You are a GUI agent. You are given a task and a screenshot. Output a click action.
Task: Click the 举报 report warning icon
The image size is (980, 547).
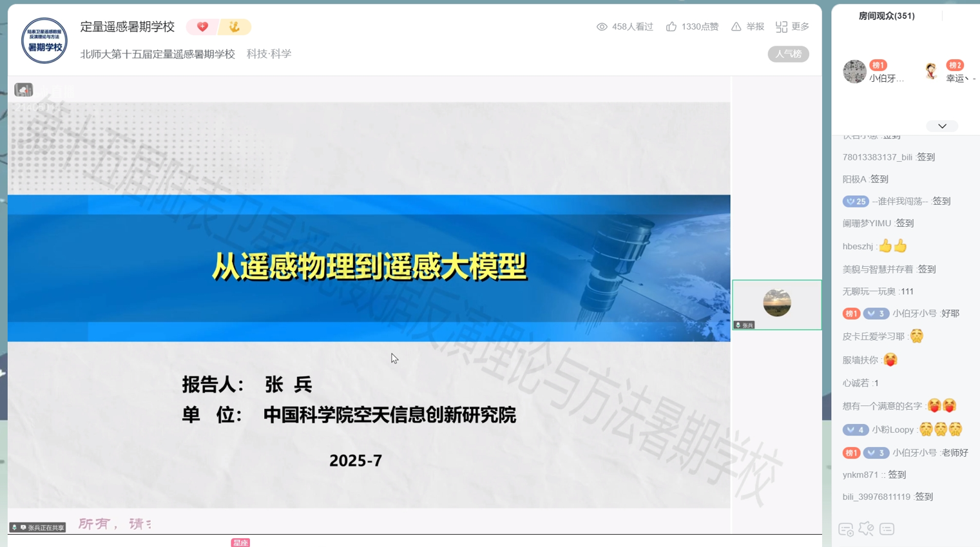click(x=736, y=26)
